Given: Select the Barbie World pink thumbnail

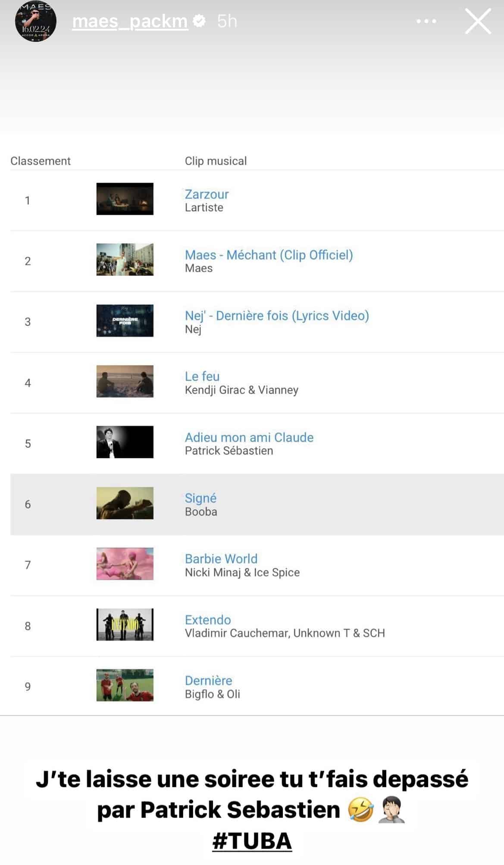Looking at the screenshot, I should click(125, 564).
